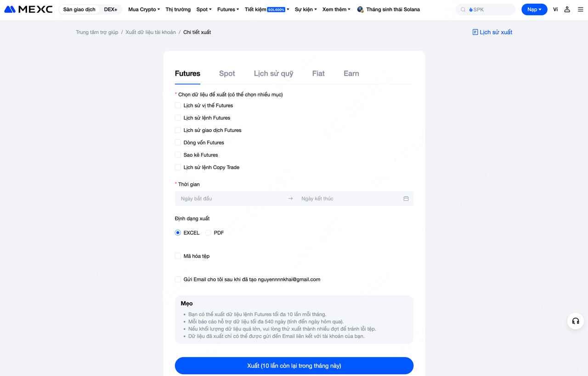Select the PDF export format
The width and height of the screenshot is (588, 376).
point(209,233)
